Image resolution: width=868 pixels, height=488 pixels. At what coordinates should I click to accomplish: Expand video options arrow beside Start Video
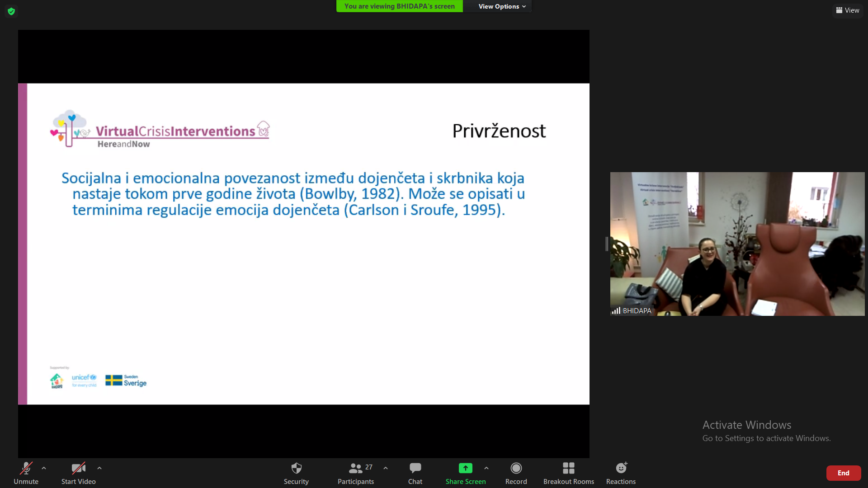[x=99, y=468]
